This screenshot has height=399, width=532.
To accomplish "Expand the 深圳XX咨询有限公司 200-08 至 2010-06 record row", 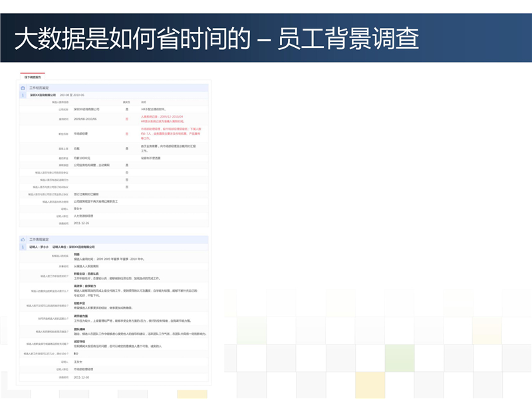I will coord(57,95).
